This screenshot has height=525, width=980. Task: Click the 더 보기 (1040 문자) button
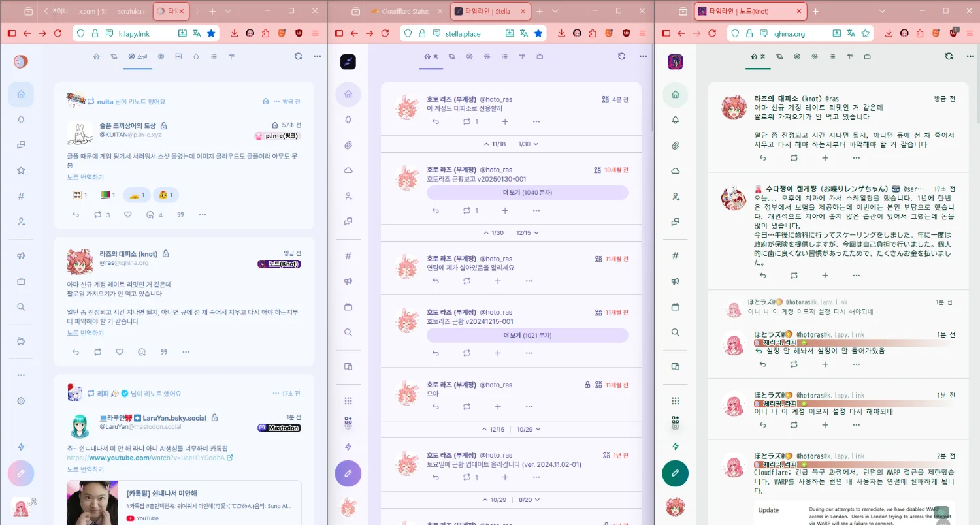coord(527,193)
